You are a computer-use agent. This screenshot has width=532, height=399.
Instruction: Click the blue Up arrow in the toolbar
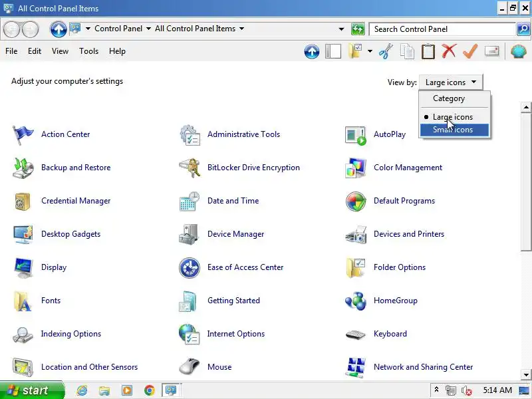click(312, 52)
